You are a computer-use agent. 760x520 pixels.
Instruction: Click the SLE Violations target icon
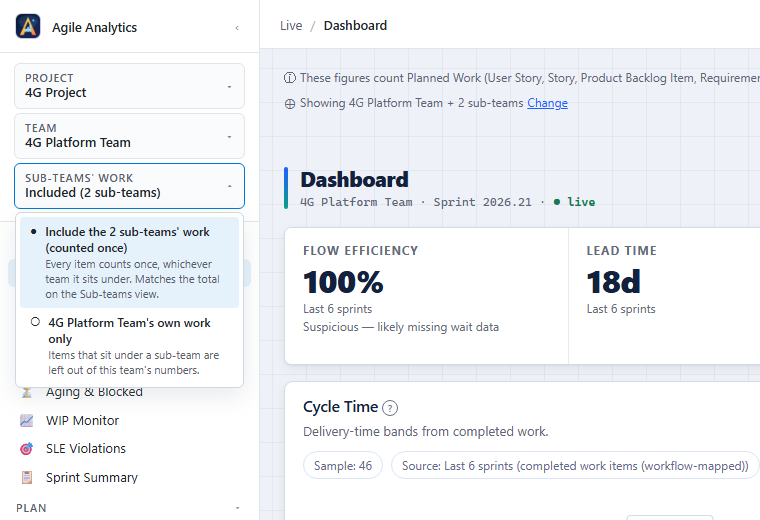tap(27, 449)
